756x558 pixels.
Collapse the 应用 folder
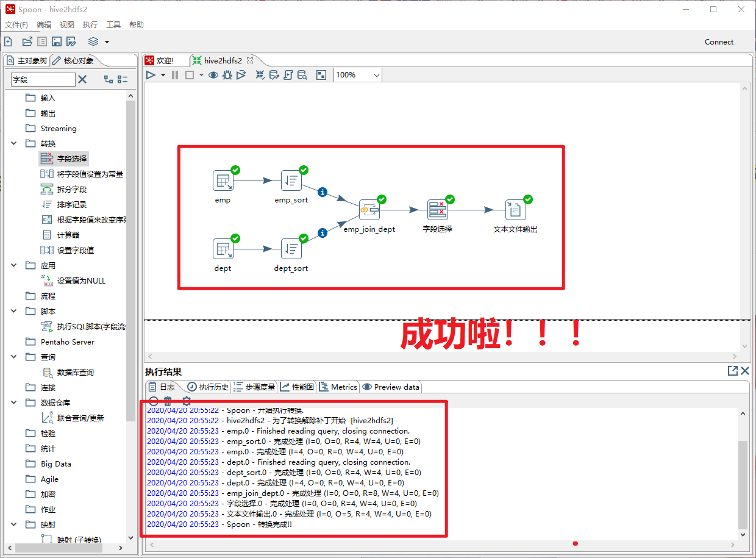(14, 266)
